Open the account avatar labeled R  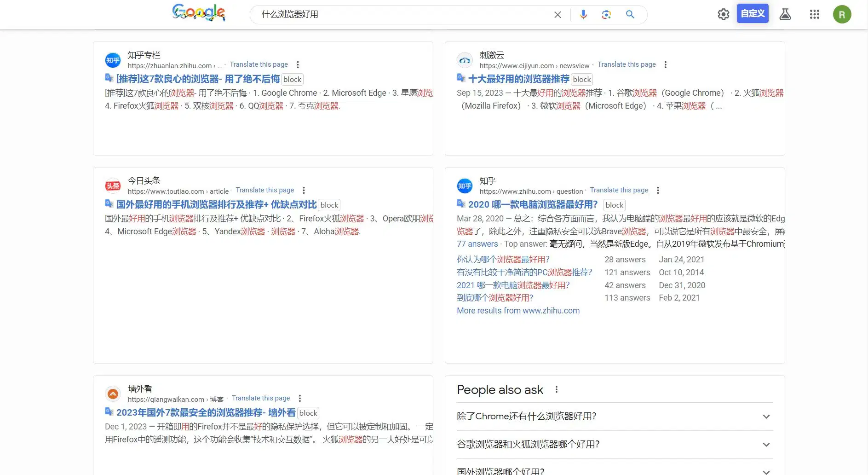842,14
